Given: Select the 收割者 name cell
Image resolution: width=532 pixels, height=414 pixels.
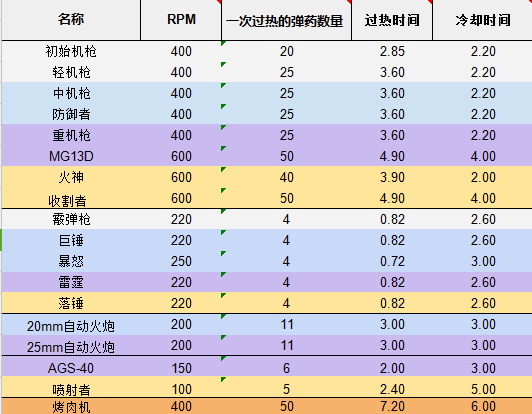Looking at the screenshot, I should pyautogui.click(x=71, y=198).
